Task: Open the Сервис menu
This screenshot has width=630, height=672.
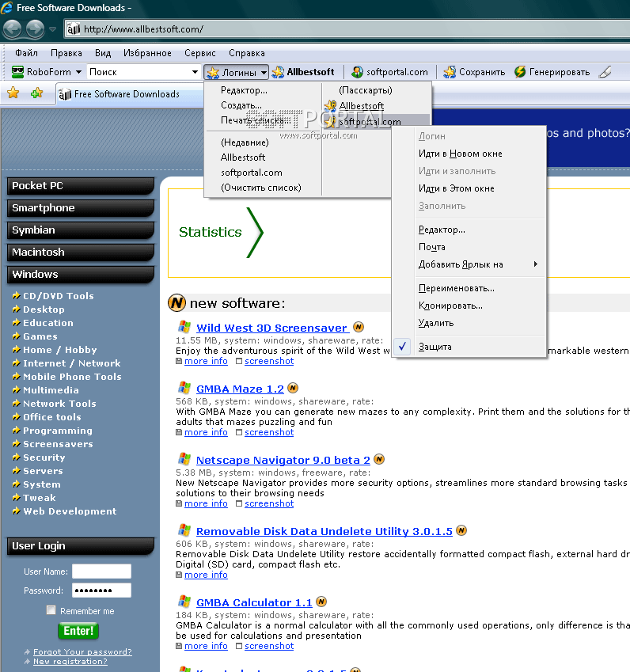Action: pyautogui.click(x=199, y=53)
